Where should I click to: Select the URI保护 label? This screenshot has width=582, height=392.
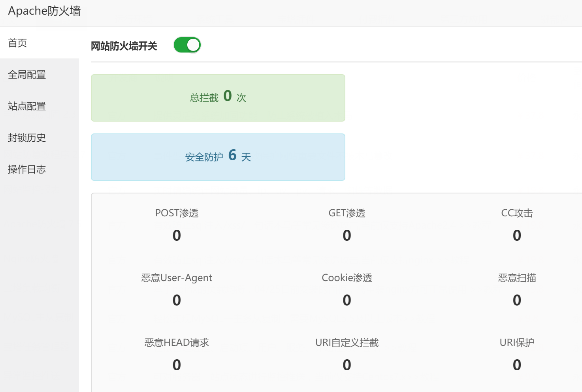(x=517, y=343)
